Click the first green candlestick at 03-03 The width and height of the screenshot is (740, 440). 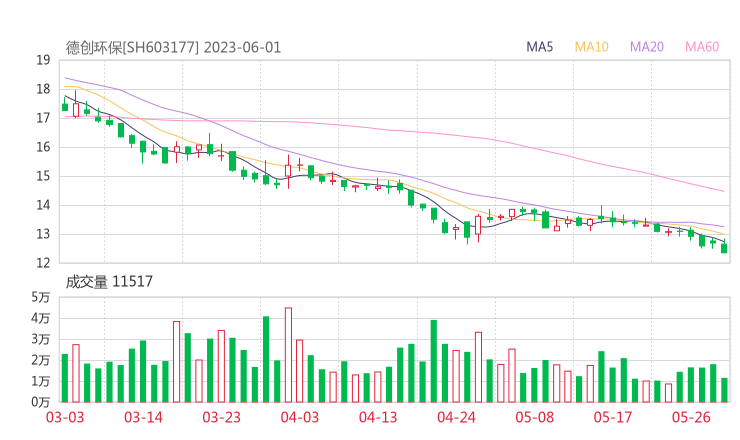65,106
